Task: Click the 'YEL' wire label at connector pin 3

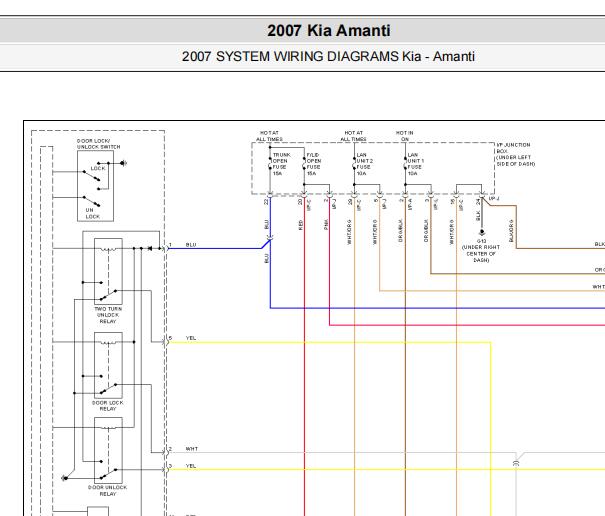Action: coord(191,466)
